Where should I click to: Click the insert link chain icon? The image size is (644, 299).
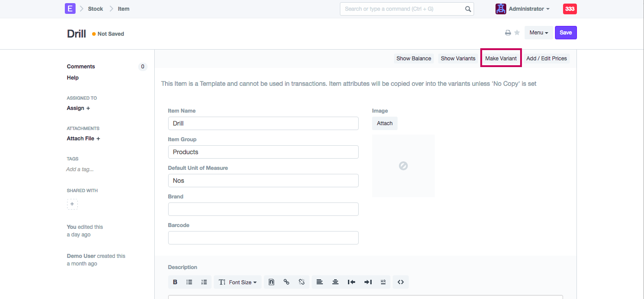[x=286, y=282]
